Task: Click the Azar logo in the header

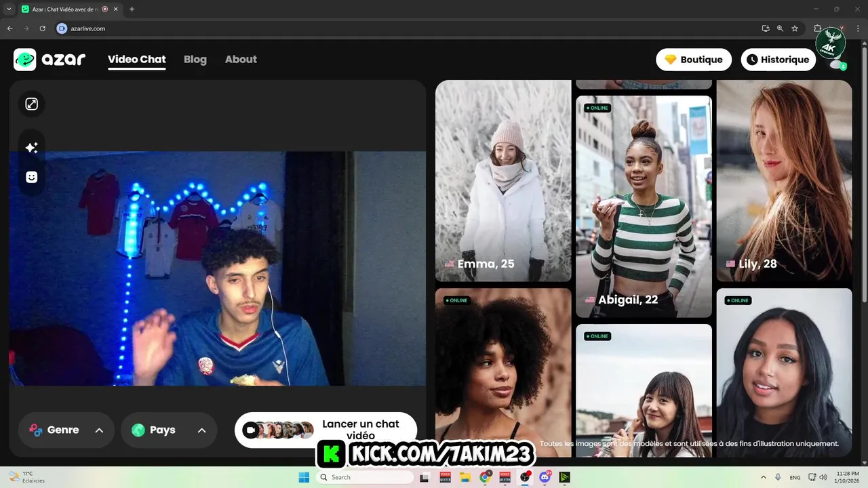Action: pos(50,60)
